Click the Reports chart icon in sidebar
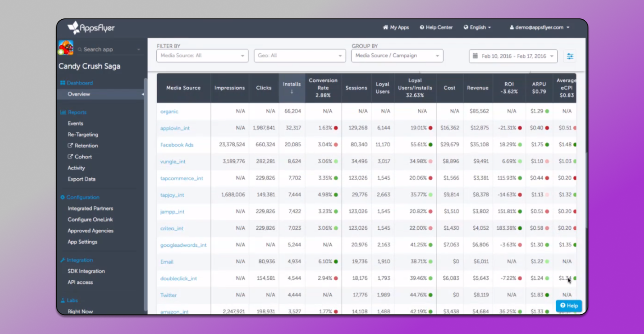The width and height of the screenshot is (644, 334). click(x=63, y=113)
